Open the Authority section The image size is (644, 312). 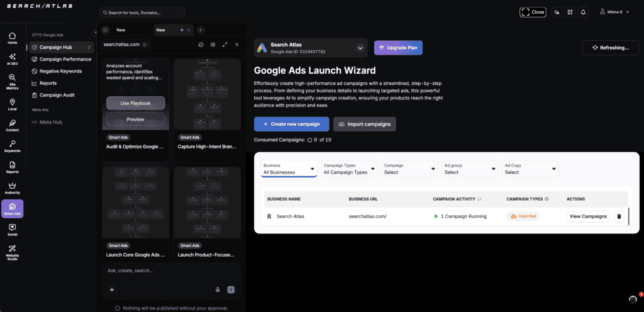13,189
